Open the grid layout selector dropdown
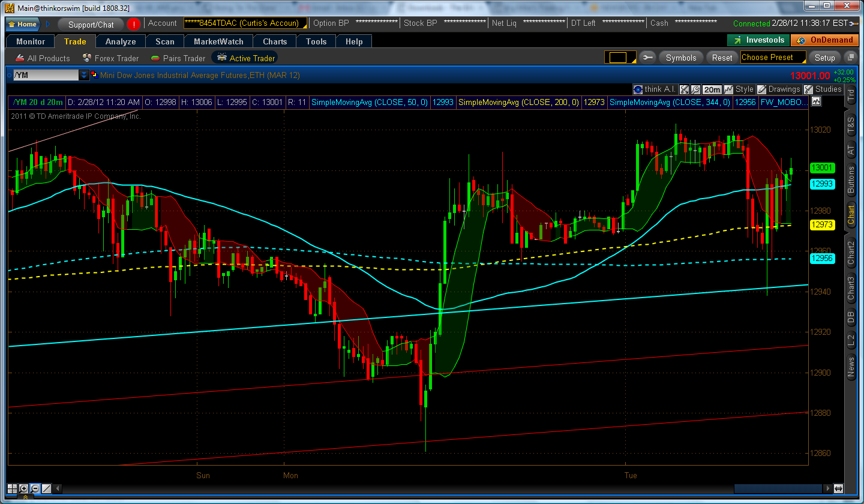 (x=620, y=58)
